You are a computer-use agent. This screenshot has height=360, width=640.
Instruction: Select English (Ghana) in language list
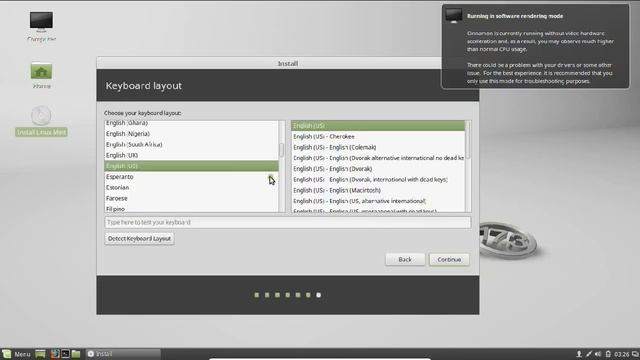point(191,123)
